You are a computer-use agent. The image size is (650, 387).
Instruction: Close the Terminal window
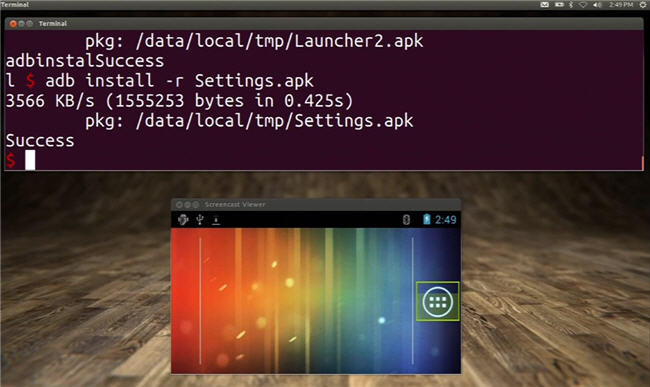click(x=13, y=24)
